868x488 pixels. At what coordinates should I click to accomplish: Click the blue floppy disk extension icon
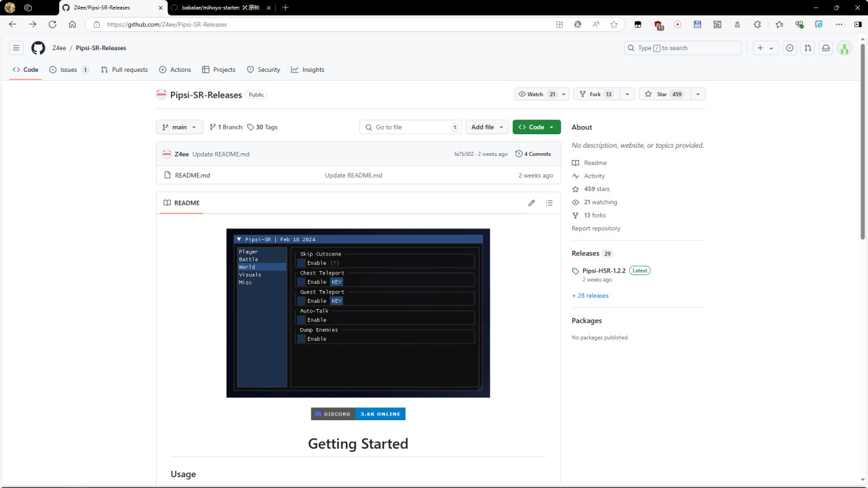[x=697, y=24]
